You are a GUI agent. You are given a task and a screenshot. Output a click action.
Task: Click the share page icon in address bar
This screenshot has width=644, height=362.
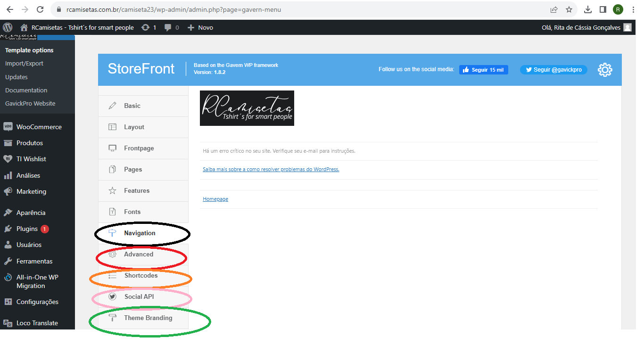coord(554,9)
